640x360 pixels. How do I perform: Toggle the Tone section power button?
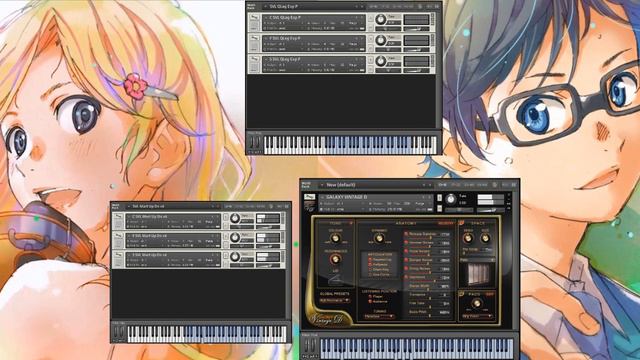[x=351, y=223]
